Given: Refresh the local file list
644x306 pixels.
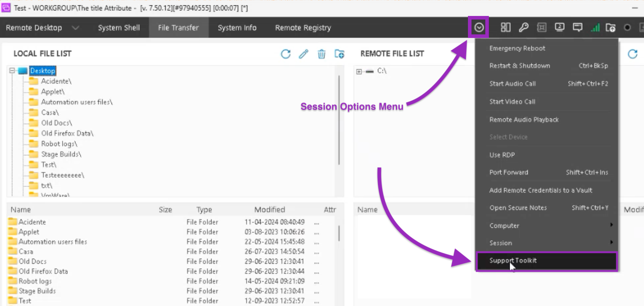Looking at the screenshot, I should click(x=286, y=54).
